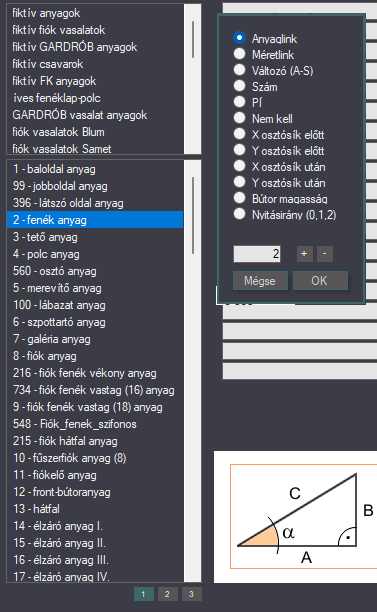Select 'fiktív anyagok' category
Viewport: 377px width, 612px height.
95,13
